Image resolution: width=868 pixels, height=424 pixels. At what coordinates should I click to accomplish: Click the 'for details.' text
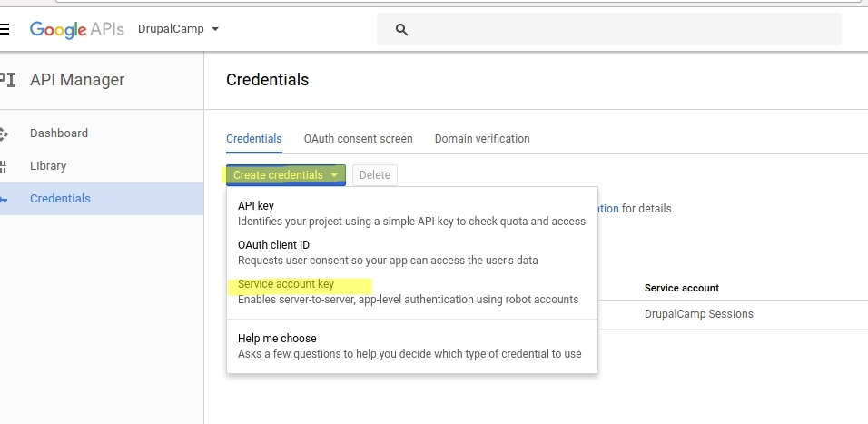[x=647, y=209]
